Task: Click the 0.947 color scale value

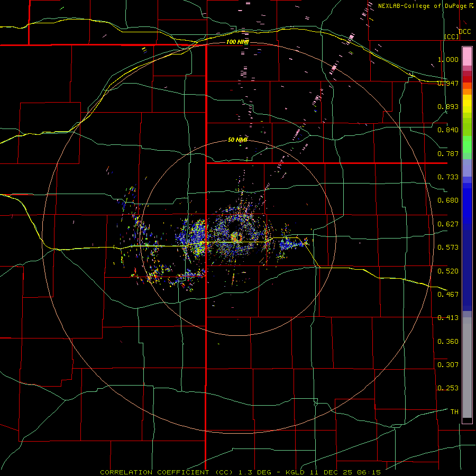Action: (448, 83)
